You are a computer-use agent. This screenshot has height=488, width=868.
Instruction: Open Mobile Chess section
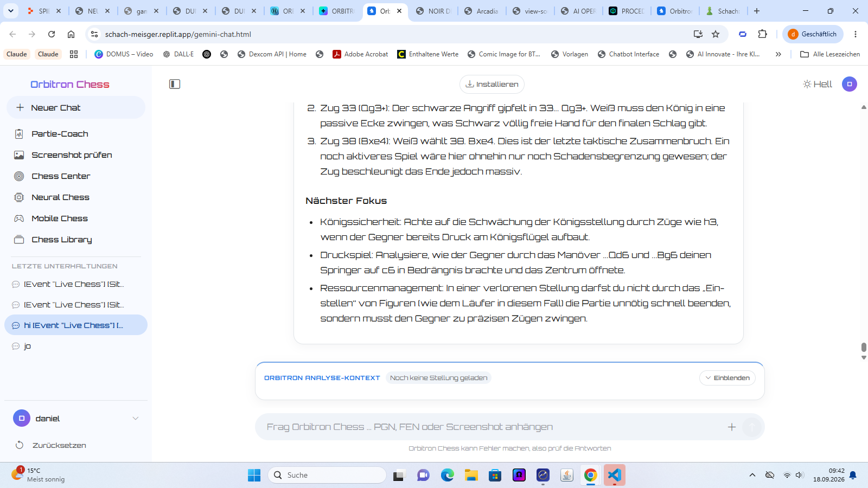tap(76, 219)
